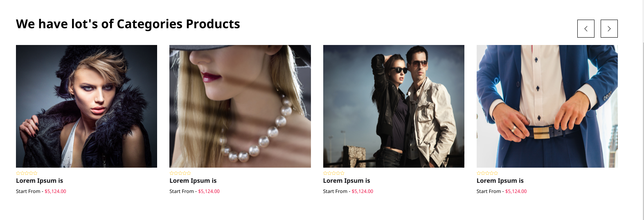Rate the first product using its stars

(27, 173)
